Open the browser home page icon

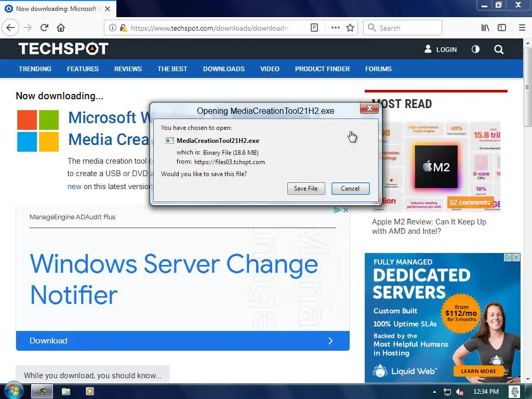(61, 28)
